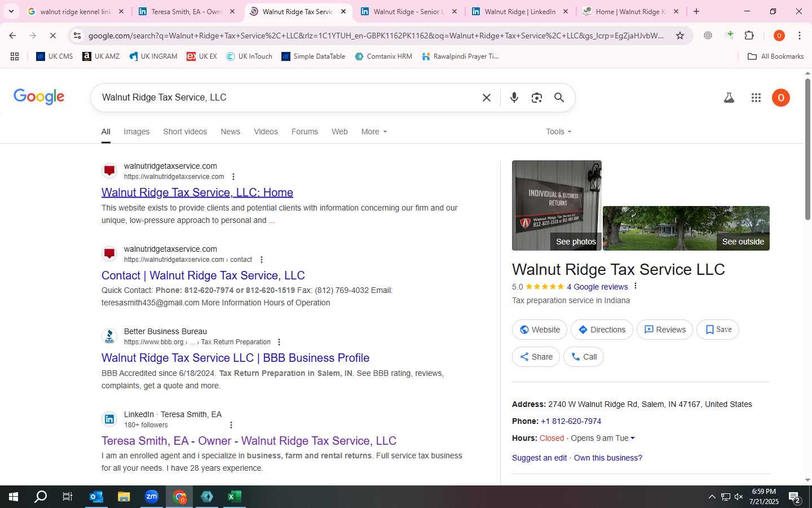
Task: Switch to the Teresa Smith, EA browser tab
Action: pos(186,11)
